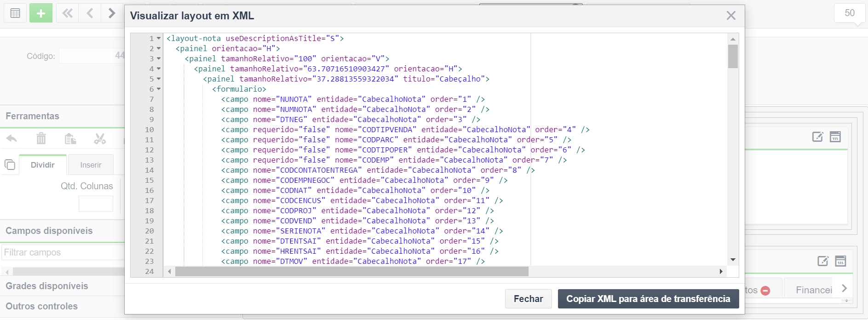Click the NUNOTA campo line in XML
The width and height of the screenshot is (868, 320).
pos(353,99)
